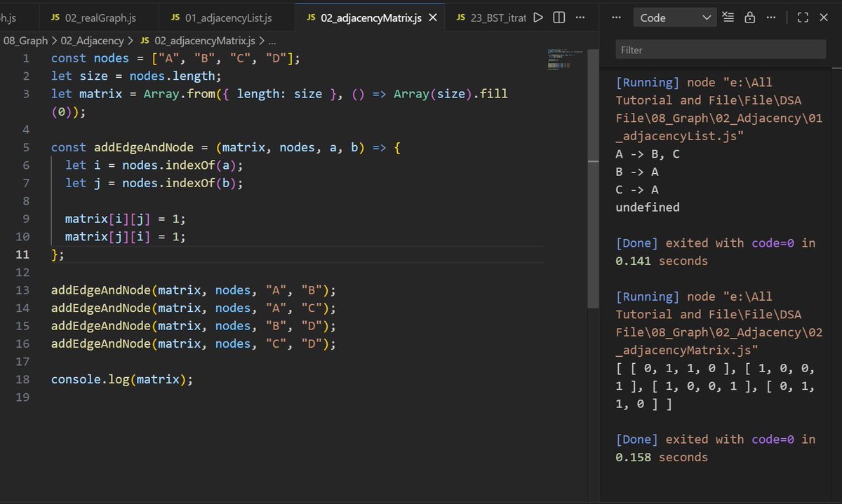Open more actions ellipsis next to split editor
Screen dimensions: 842x504
(x=578, y=17)
